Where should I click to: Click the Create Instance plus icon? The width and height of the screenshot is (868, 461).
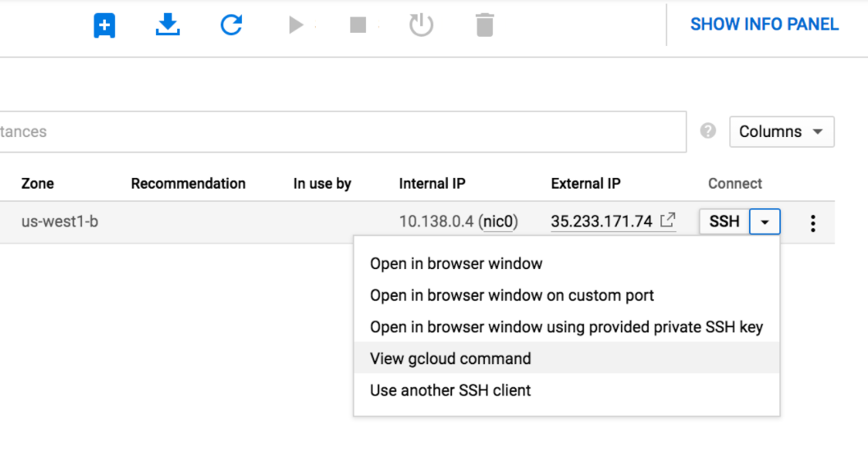[104, 25]
